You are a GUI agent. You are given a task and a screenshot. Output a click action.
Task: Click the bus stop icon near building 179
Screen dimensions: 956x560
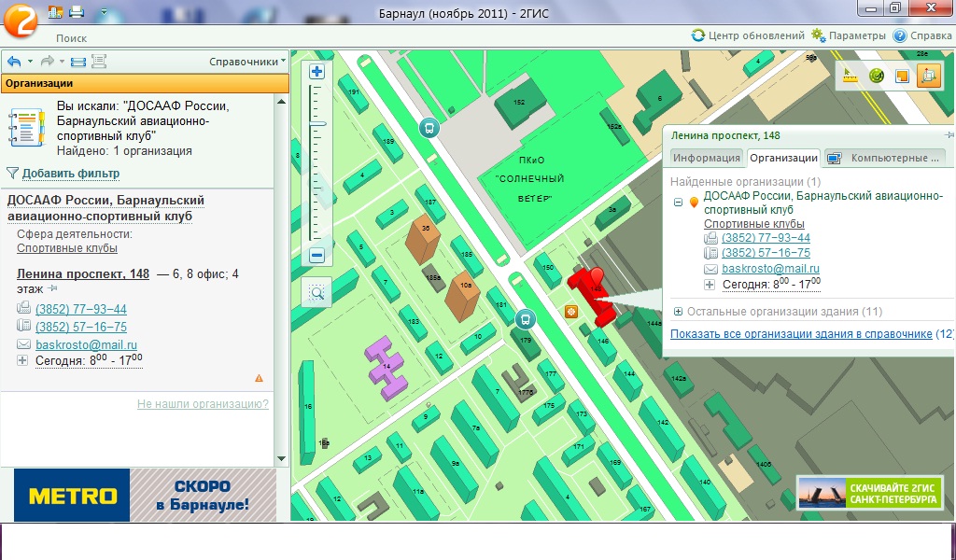pyautogui.click(x=525, y=318)
